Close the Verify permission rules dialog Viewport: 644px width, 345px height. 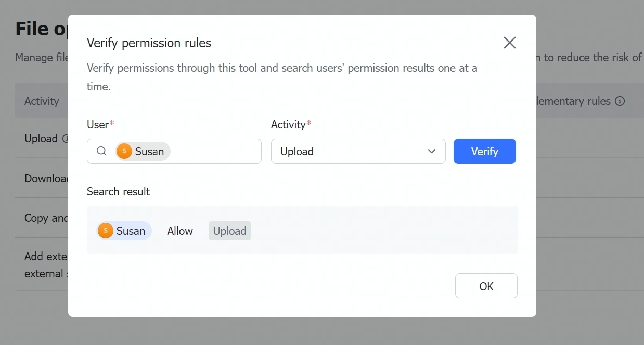(x=509, y=43)
